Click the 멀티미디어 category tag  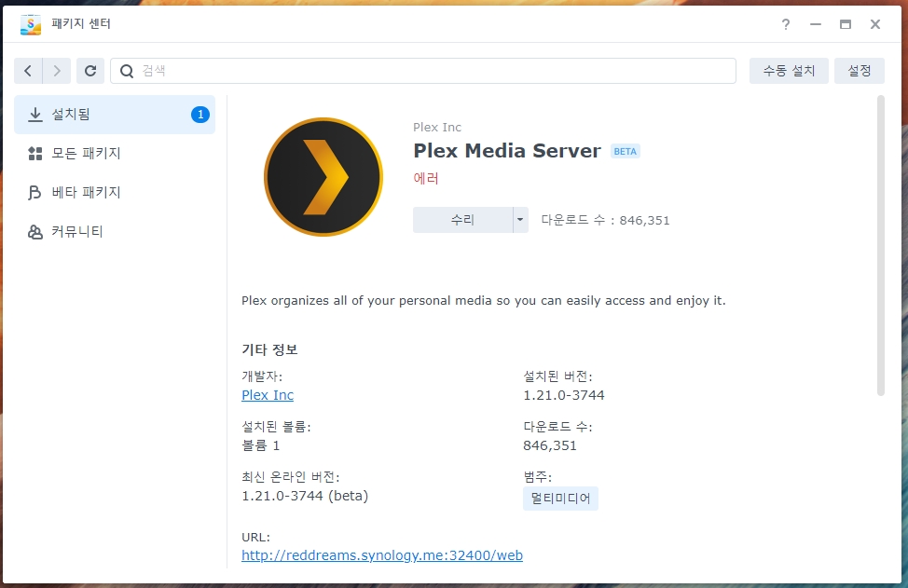coord(560,499)
